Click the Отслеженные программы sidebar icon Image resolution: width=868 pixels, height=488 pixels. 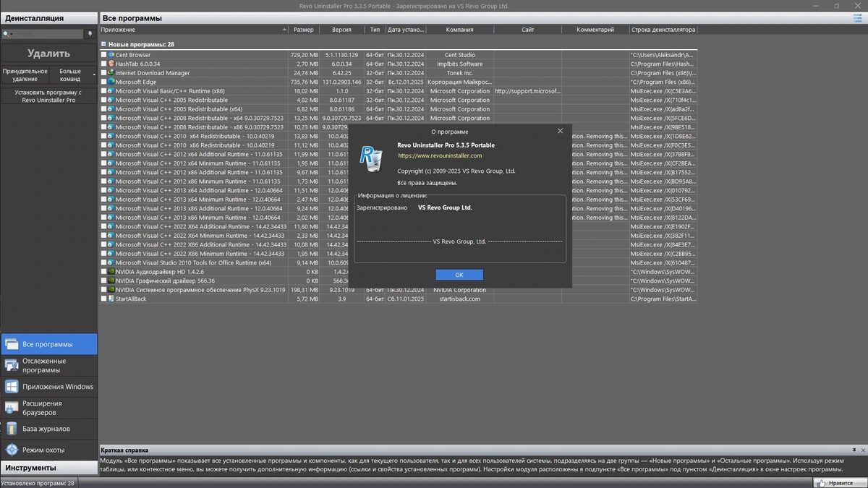point(11,365)
